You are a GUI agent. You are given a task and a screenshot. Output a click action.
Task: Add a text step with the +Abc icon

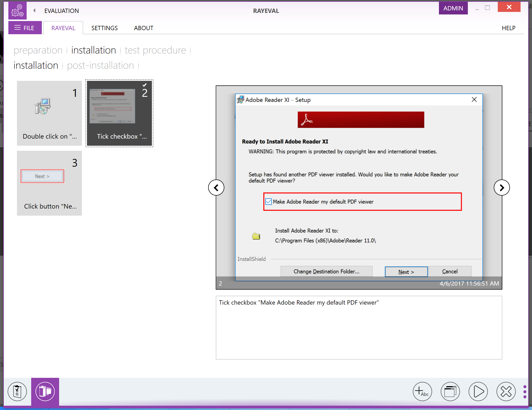(422, 392)
